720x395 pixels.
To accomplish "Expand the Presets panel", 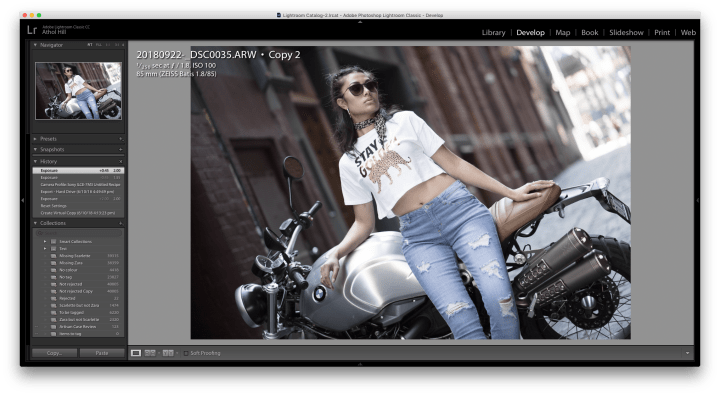I will [x=35, y=139].
